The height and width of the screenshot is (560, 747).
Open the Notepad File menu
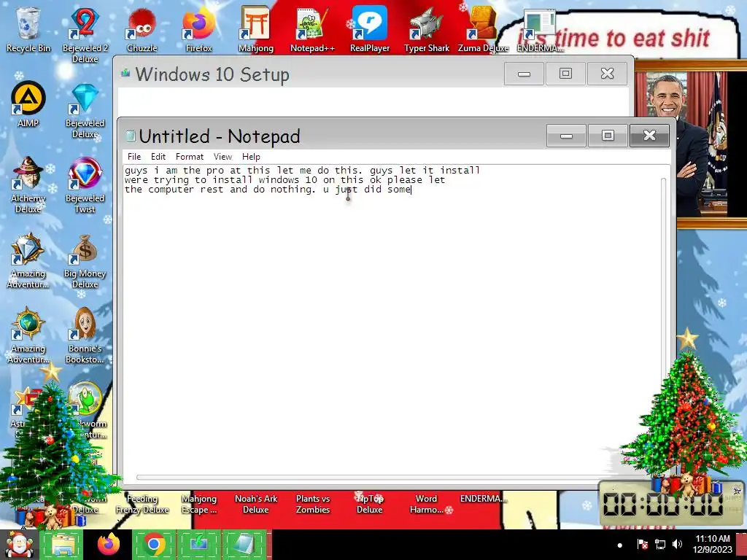pyautogui.click(x=134, y=157)
